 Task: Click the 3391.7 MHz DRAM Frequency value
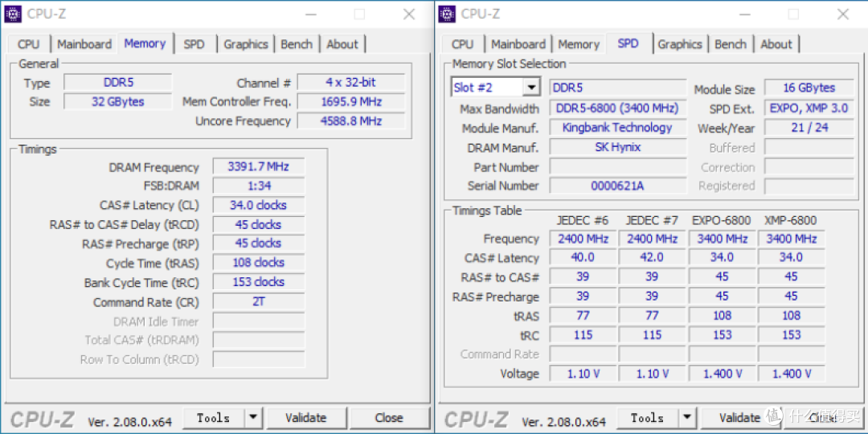pyautogui.click(x=259, y=166)
